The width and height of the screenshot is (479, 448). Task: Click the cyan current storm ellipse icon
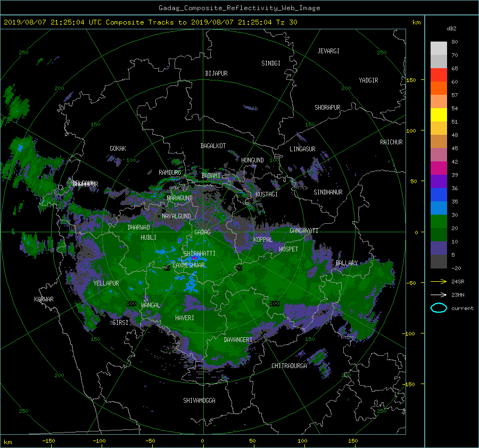click(x=439, y=308)
